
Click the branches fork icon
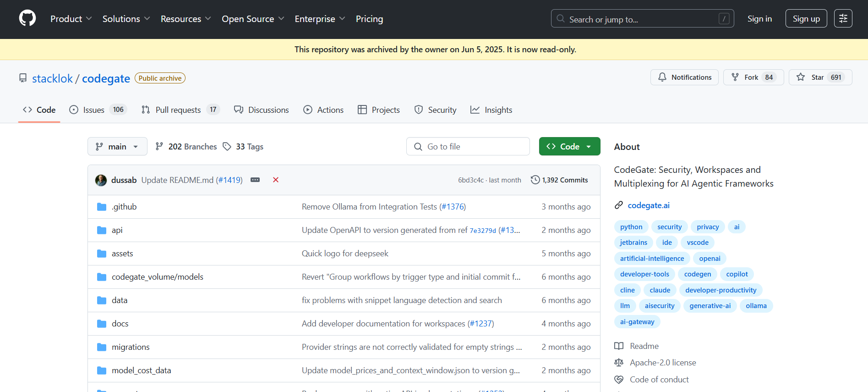pos(159,146)
